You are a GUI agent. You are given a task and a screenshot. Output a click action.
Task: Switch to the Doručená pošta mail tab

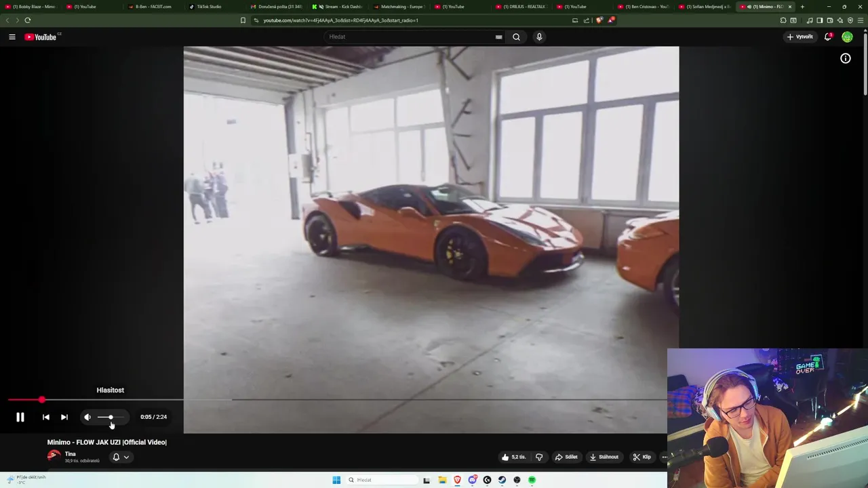click(275, 7)
